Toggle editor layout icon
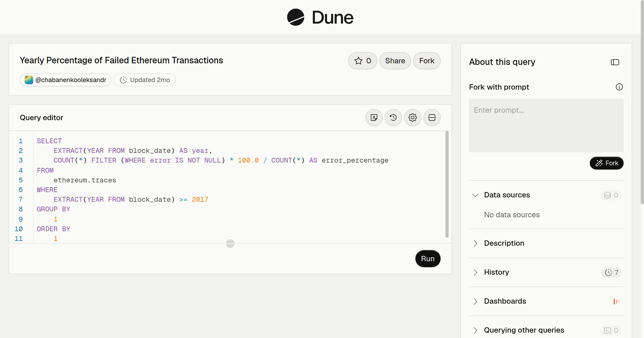The height and width of the screenshot is (338, 644). 432,117
